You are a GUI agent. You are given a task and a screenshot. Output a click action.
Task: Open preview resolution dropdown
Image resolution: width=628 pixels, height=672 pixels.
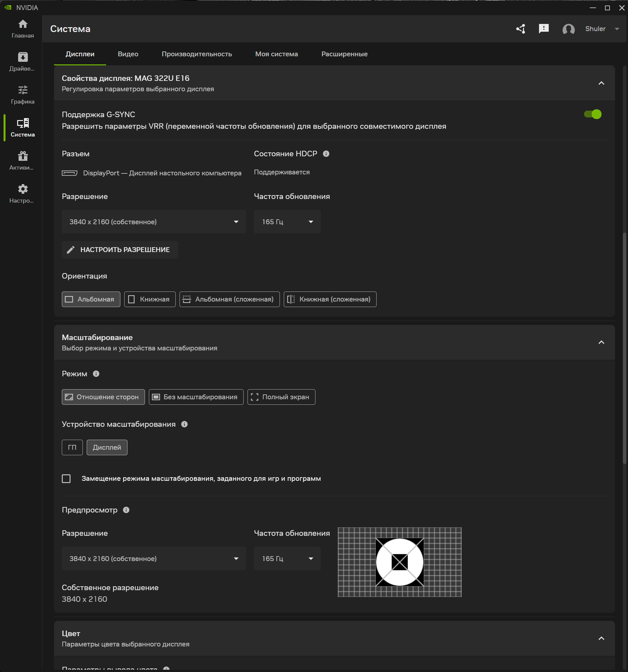tap(154, 558)
